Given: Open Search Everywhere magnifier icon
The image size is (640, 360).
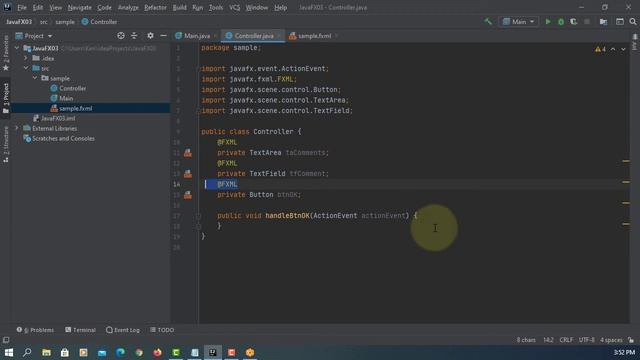Looking at the screenshot, I should (633, 22).
